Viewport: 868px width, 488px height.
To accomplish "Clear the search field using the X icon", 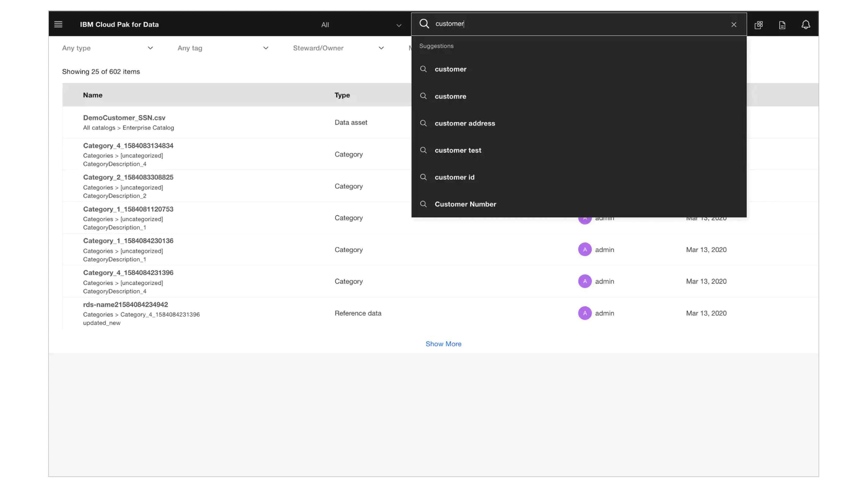I will pos(733,24).
